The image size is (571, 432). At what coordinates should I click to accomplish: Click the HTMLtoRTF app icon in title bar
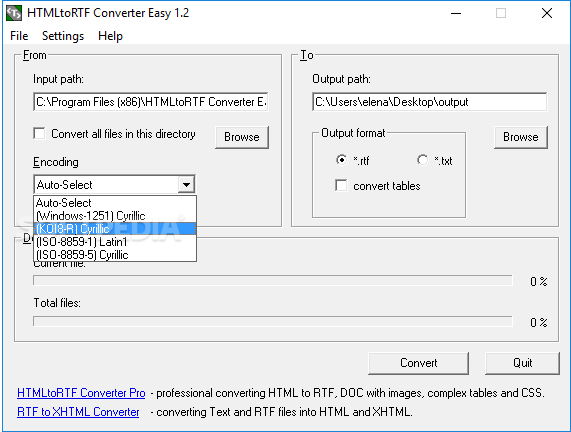pyautogui.click(x=14, y=13)
